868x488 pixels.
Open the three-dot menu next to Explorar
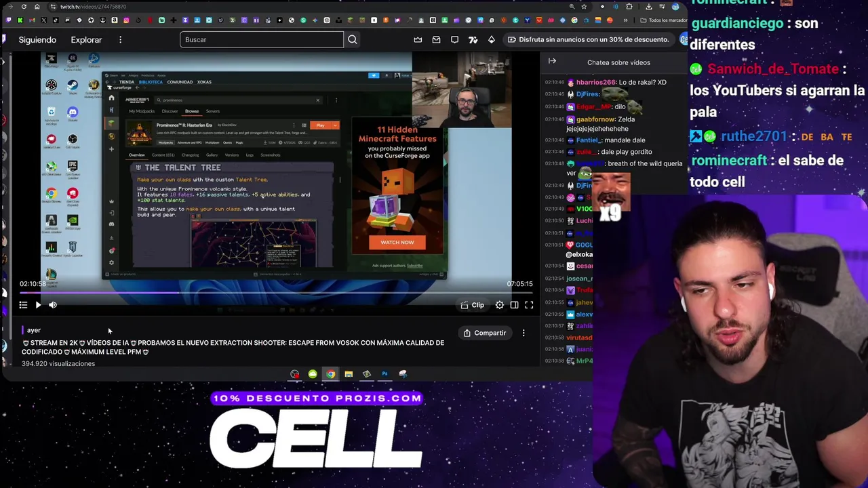120,40
